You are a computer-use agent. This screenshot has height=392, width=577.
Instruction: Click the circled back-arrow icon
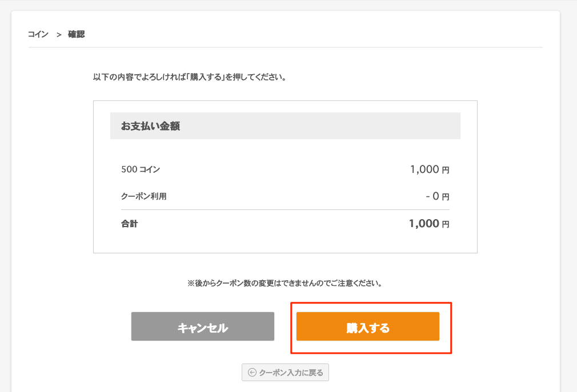[252, 373]
